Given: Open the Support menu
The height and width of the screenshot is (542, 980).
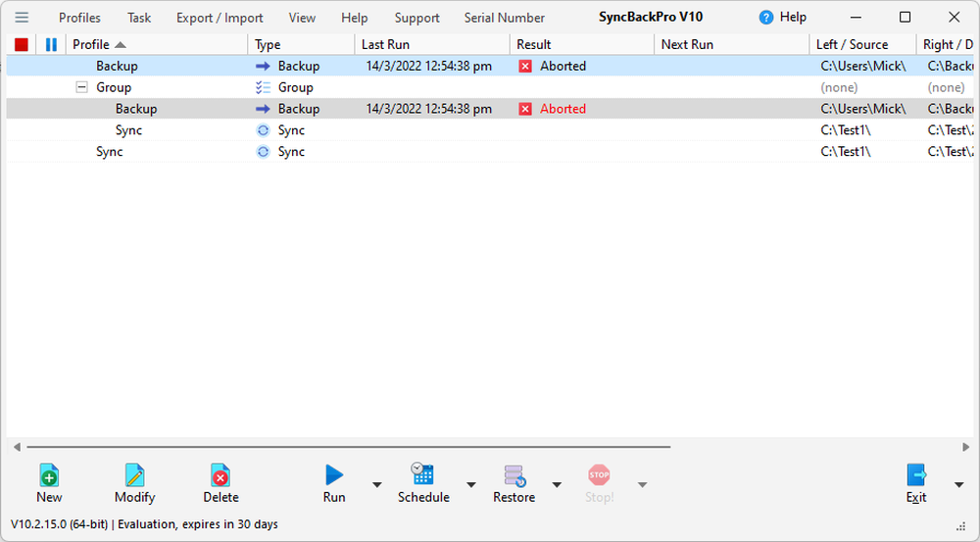Looking at the screenshot, I should click(416, 18).
